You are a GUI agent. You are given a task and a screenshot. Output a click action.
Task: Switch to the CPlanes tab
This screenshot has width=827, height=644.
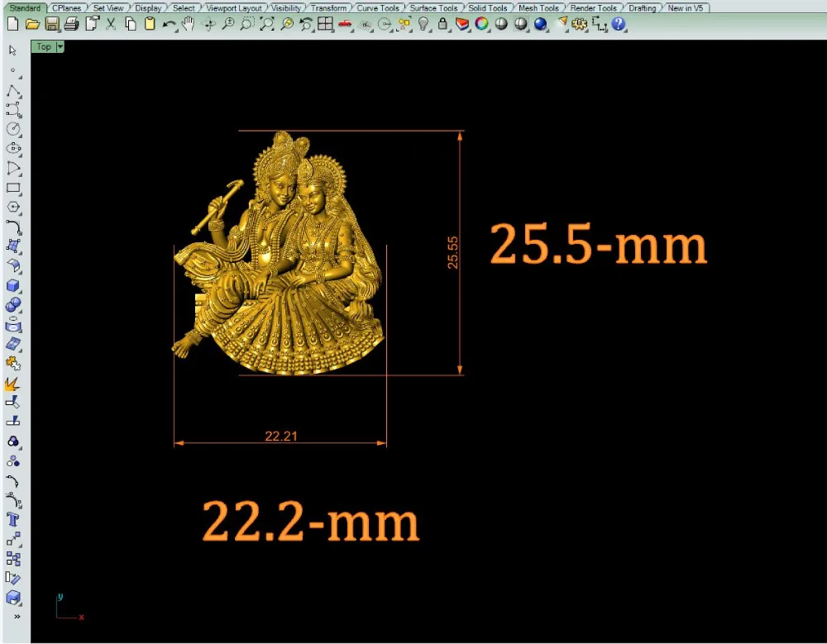point(67,8)
